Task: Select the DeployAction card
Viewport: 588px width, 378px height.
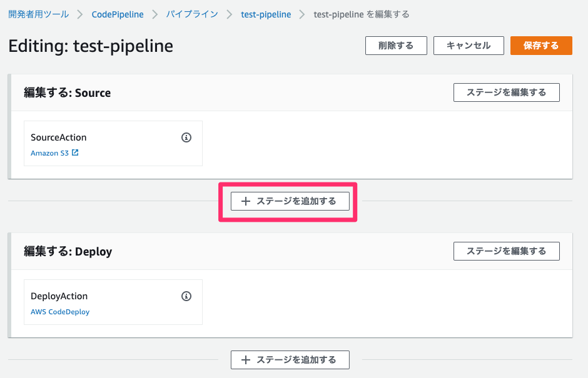Action: 113,302
